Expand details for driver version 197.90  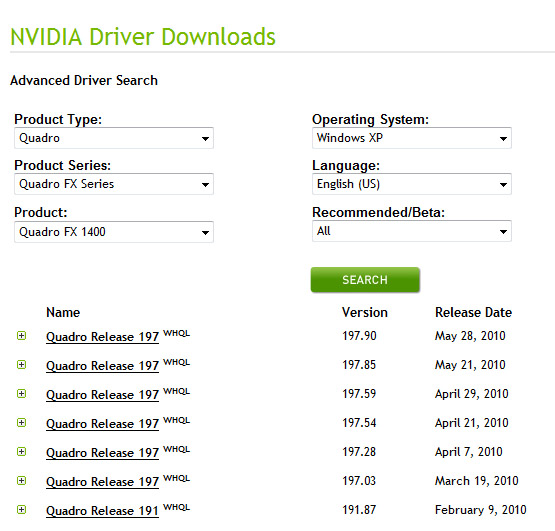coord(22,336)
